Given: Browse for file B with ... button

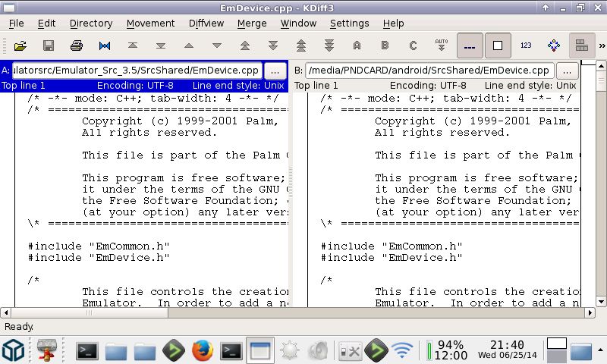Looking at the screenshot, I should 568,71.
